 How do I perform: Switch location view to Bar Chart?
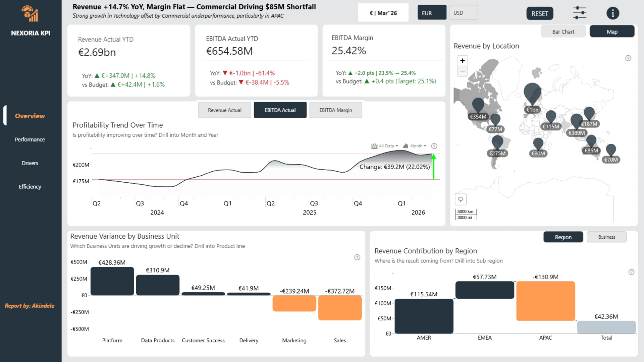click(x=563, y=32)
